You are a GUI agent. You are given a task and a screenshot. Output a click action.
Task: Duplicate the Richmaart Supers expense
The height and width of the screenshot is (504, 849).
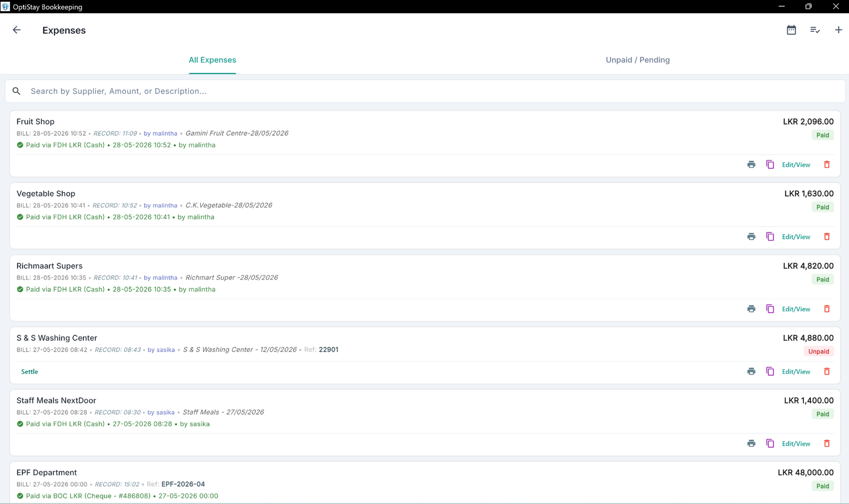click(x=770, y=309)
